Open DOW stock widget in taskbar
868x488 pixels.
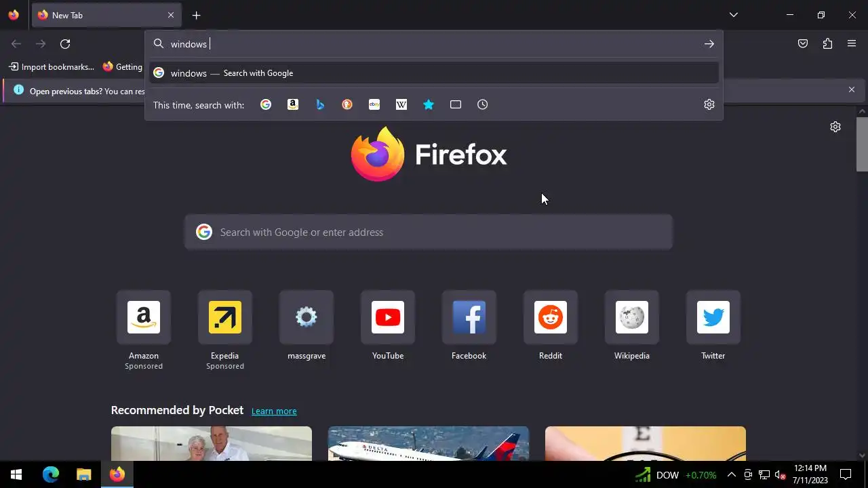coord(675,475)
